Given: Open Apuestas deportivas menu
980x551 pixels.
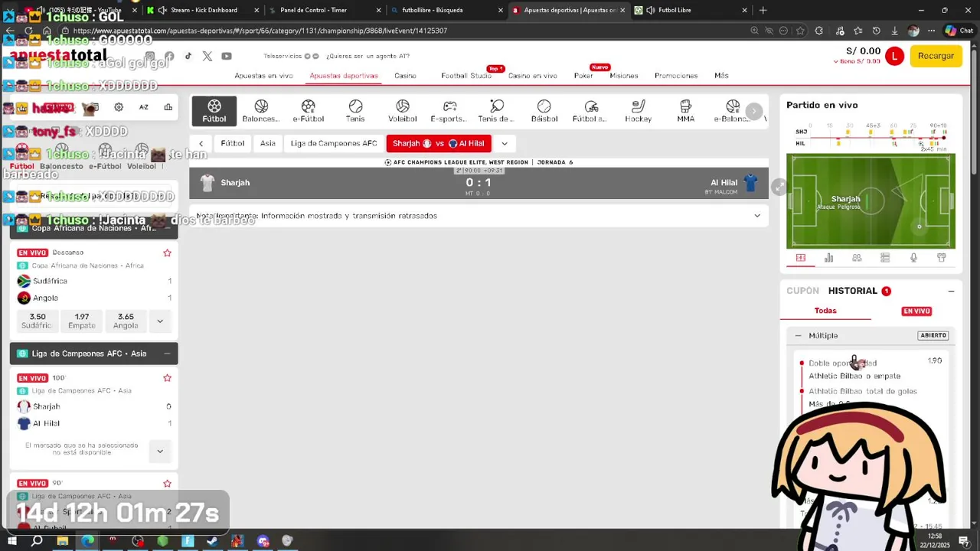Looking at the screenshot, I should (344, 76).
